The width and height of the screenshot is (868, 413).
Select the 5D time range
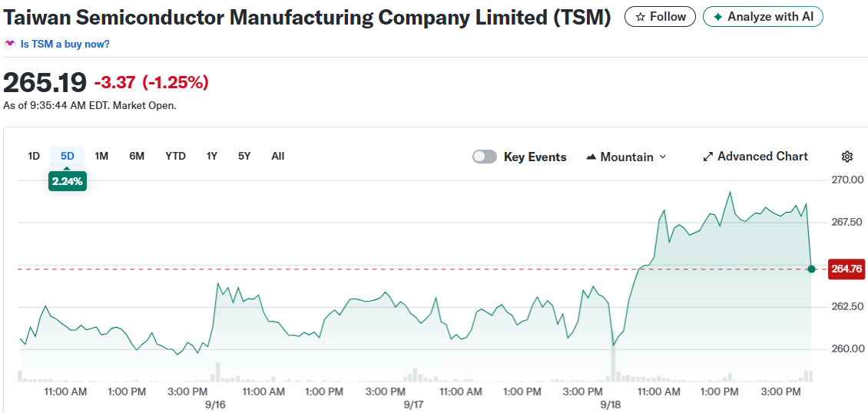tap(67, 157)
